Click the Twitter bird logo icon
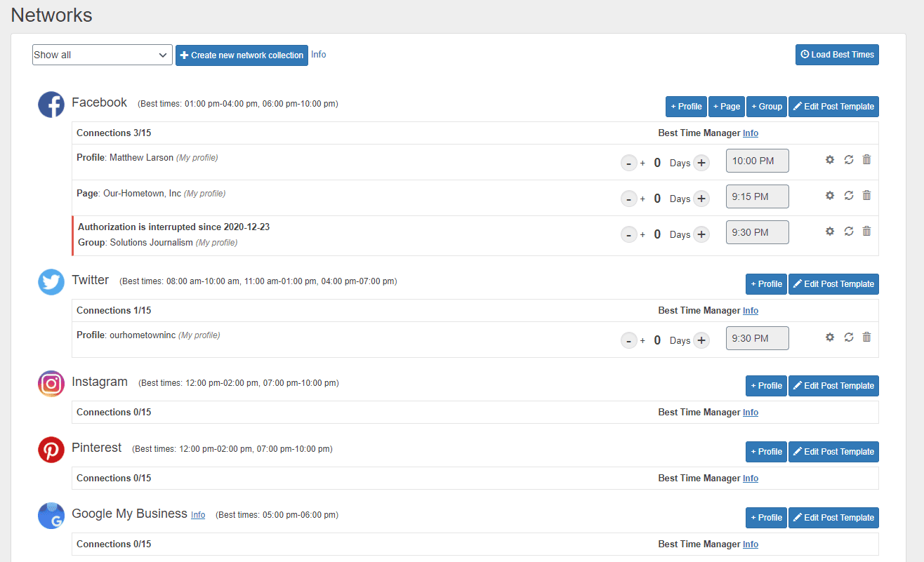924x562 pixels. [x=51, y=282]
